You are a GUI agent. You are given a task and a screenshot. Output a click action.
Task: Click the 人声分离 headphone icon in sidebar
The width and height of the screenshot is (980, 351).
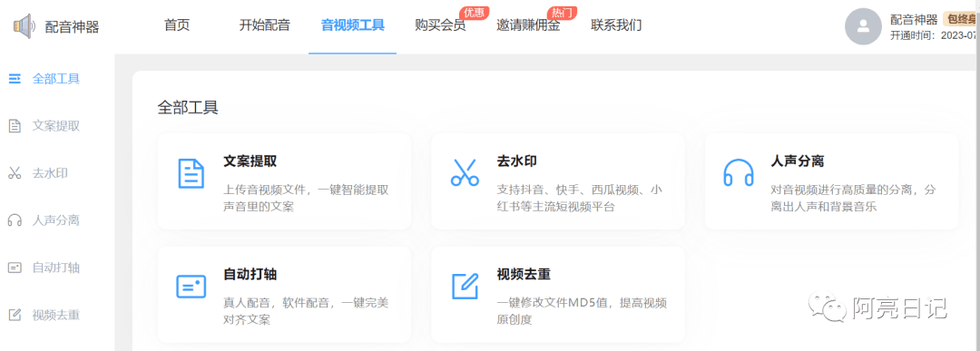pos(15,220)
